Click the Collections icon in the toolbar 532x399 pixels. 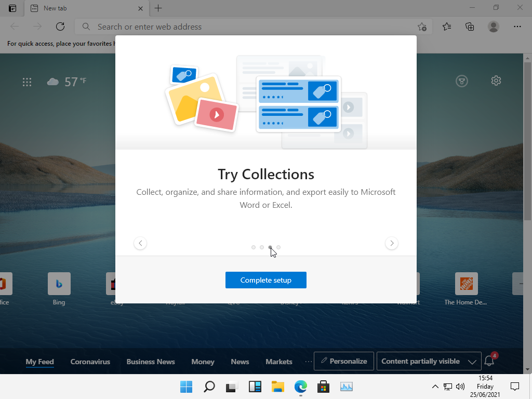(x=470, y=26)
